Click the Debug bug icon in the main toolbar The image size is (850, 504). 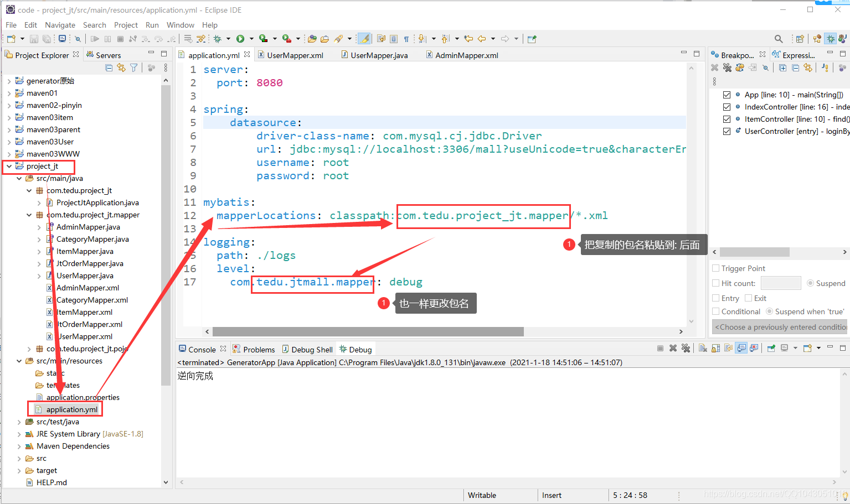[x=217, y=39]
